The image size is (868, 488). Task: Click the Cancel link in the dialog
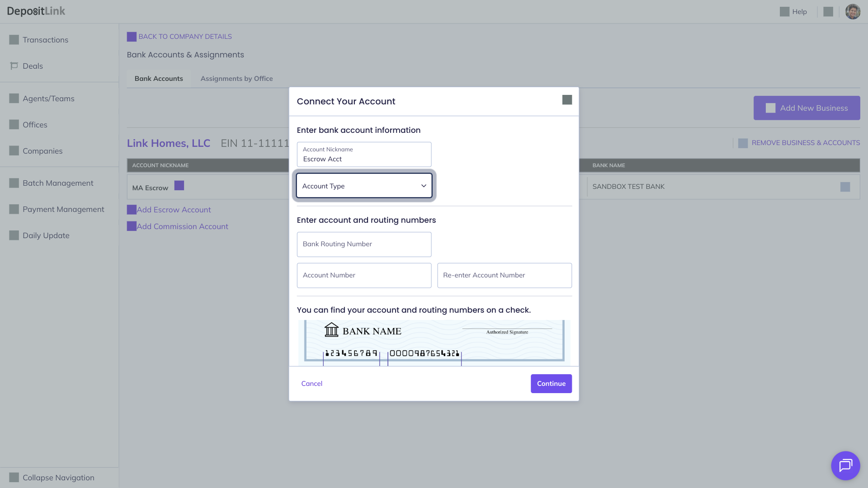[x=311, y=384]
